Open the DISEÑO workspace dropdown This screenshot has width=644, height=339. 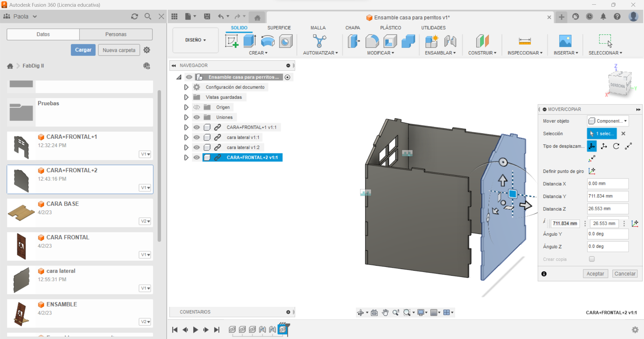[x=195, y=40]
